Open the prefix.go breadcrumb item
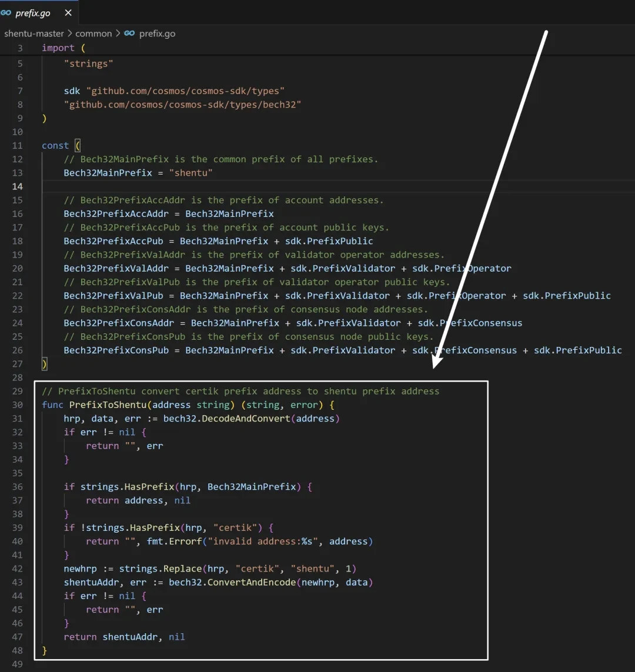635x672 pixels. (x=157, y=34)
